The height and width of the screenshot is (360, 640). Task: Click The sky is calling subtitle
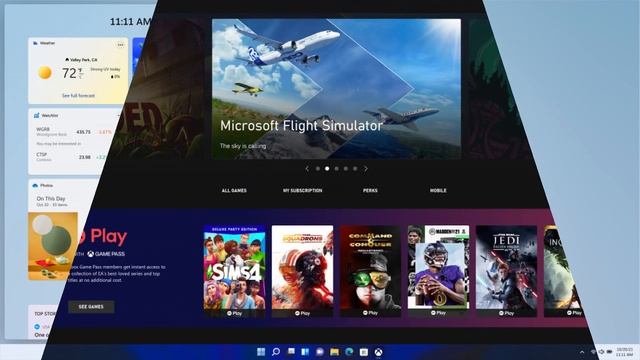coord(243,146)
